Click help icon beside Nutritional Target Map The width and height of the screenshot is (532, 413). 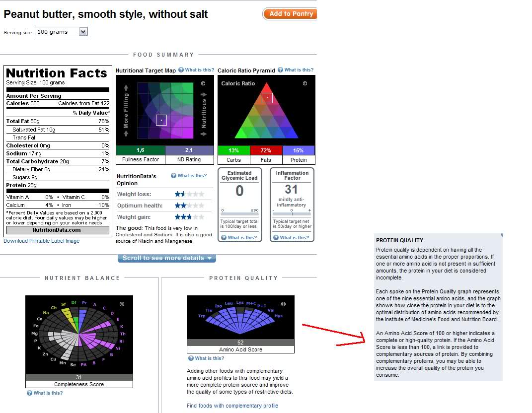181,70
